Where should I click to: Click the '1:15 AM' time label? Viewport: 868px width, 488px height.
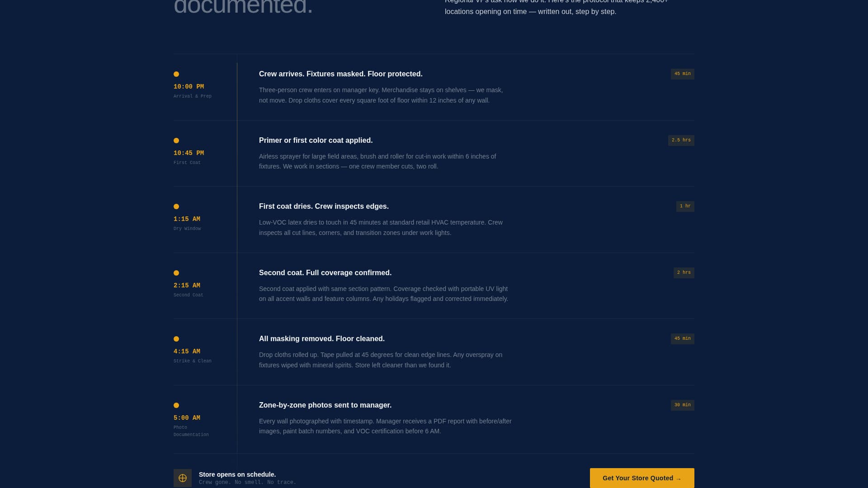pos(187,219)
